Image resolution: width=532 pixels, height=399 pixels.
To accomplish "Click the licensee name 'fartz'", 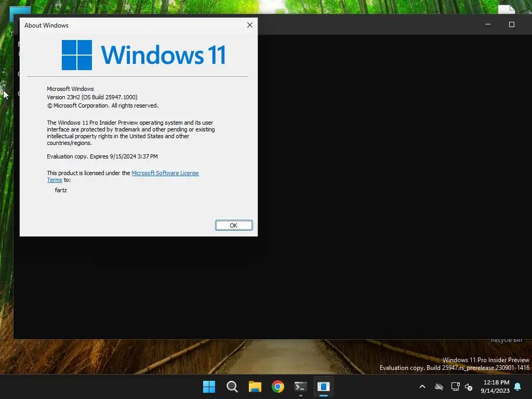I will [61, 190].
